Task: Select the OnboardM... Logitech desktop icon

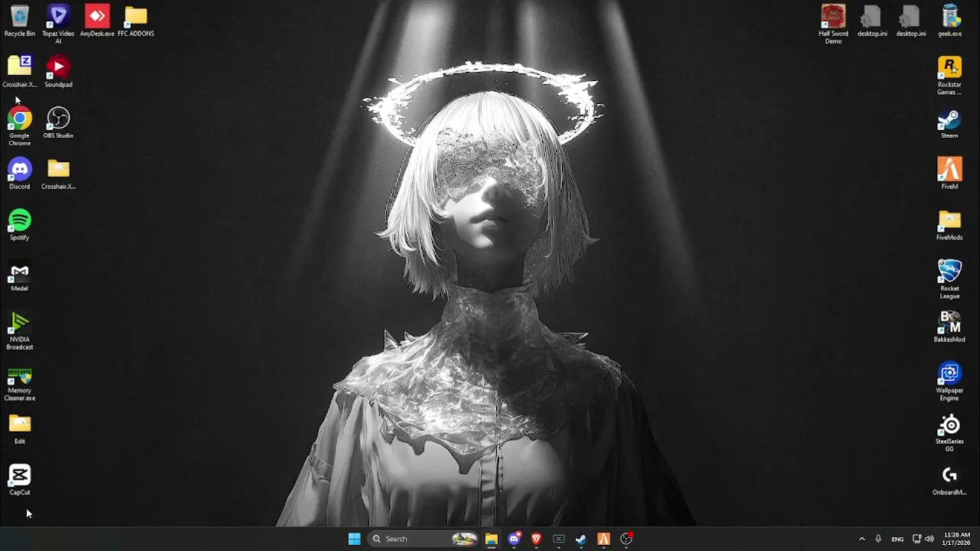Action: pyautogui.click(x=949, y=480)
